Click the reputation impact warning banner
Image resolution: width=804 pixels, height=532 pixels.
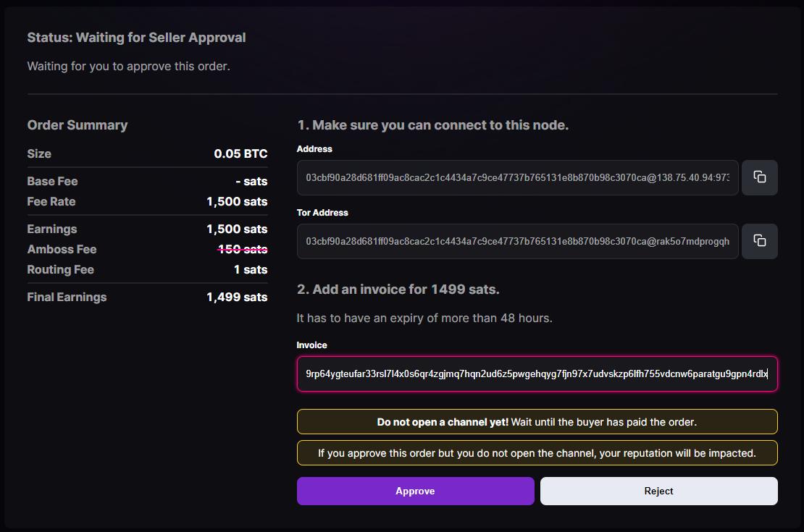click(x=537, y=453)
